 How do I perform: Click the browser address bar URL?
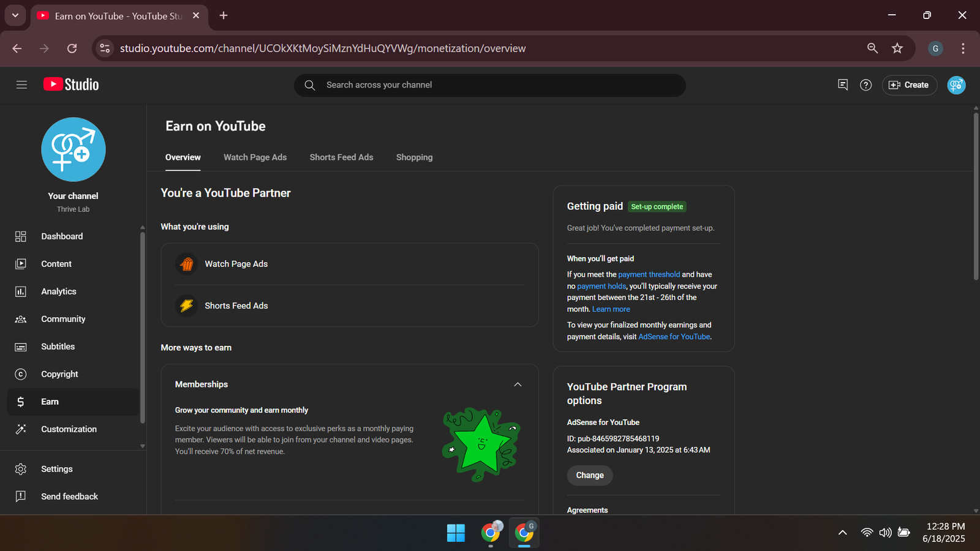323,48
